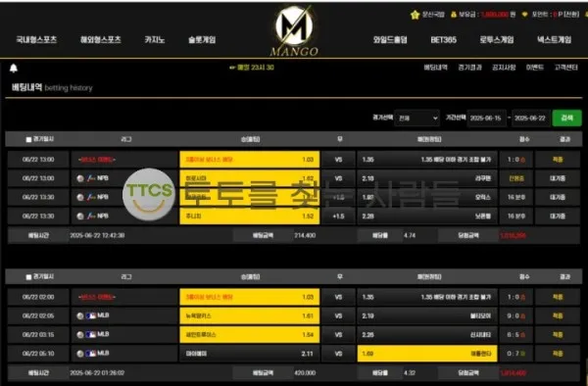Viewport: 588px width, 386px height.
Task: Go to 고객센터 in the sub navigation
Action: [x=565, y=68]
